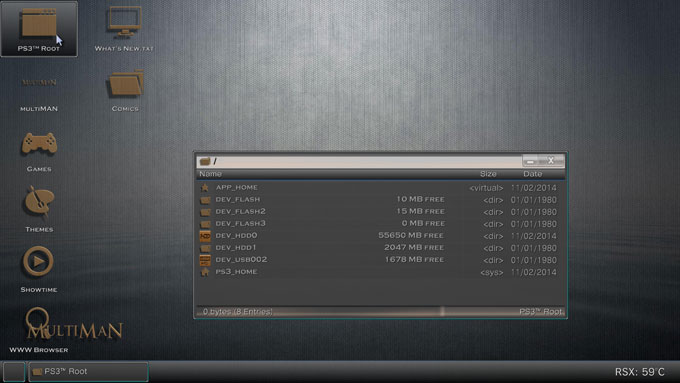The height and width of the screenshot is (383, 680).
Task: Click the house icon beside PS3_HOME
Action: (205, 272)
